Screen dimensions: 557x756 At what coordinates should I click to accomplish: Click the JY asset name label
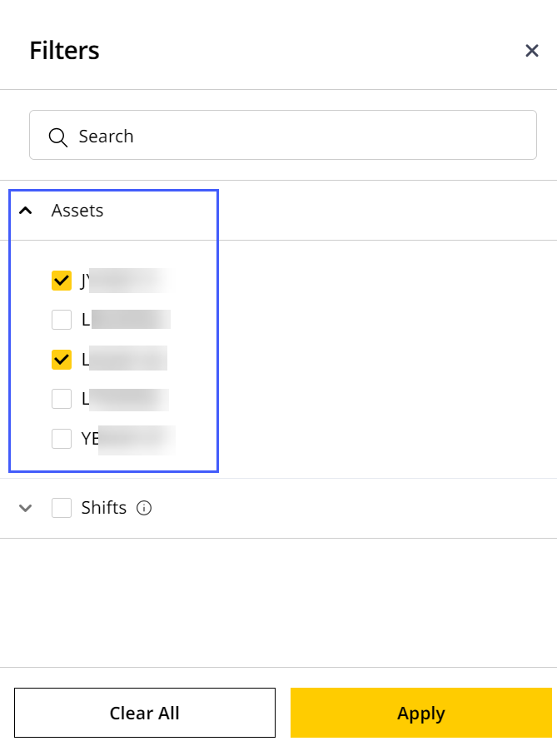coord(127,281)
